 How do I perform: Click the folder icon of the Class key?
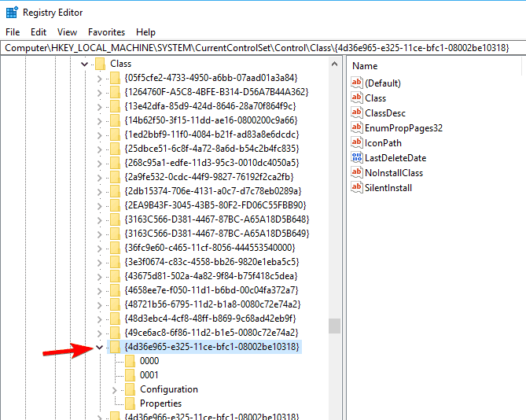pos(101,64)
